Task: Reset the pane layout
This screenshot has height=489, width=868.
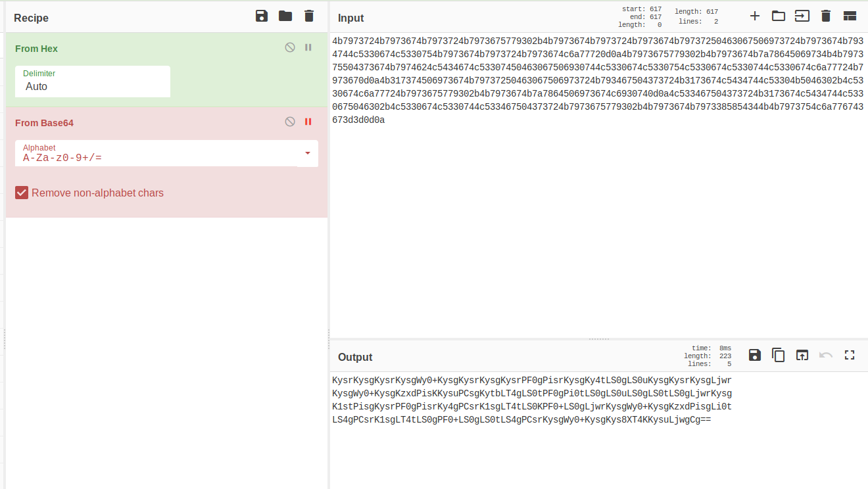Action: pos(850,16)
